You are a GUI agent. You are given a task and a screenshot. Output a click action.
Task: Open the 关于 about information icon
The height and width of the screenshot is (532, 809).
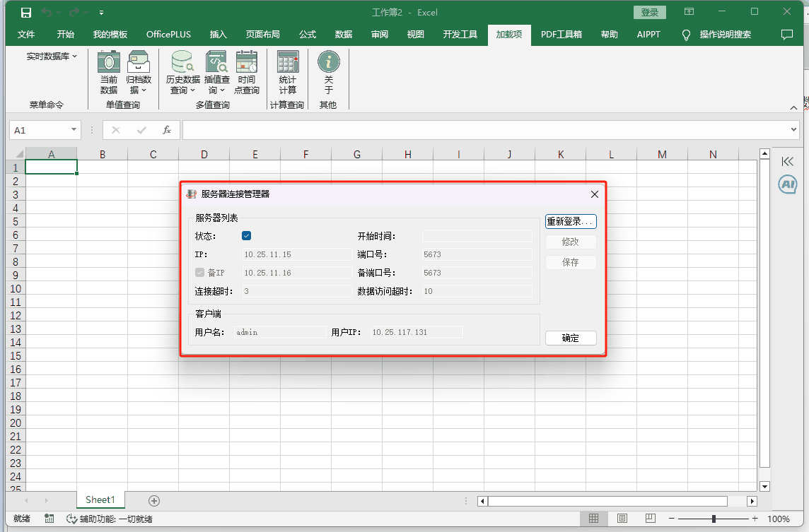329,72
